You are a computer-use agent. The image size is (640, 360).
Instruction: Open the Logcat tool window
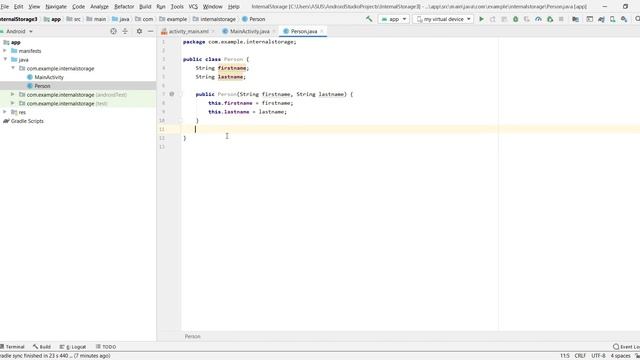[x=73, y=347]
